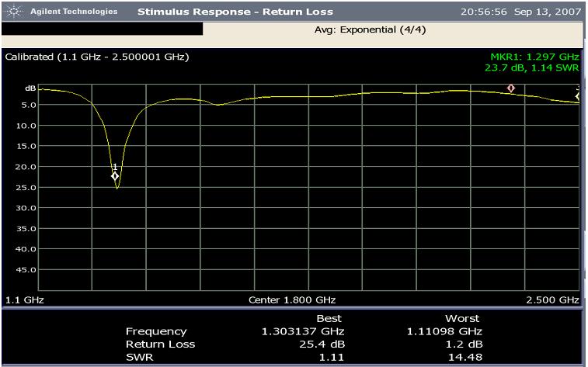Screen dimensions: 588x367
Task: Click best return loss '25.4 dB'
Action: (322, 344)
